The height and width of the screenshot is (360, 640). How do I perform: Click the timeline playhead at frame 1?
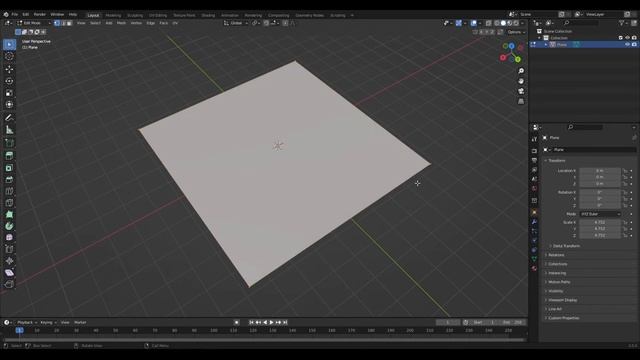[x=19, y=330]
